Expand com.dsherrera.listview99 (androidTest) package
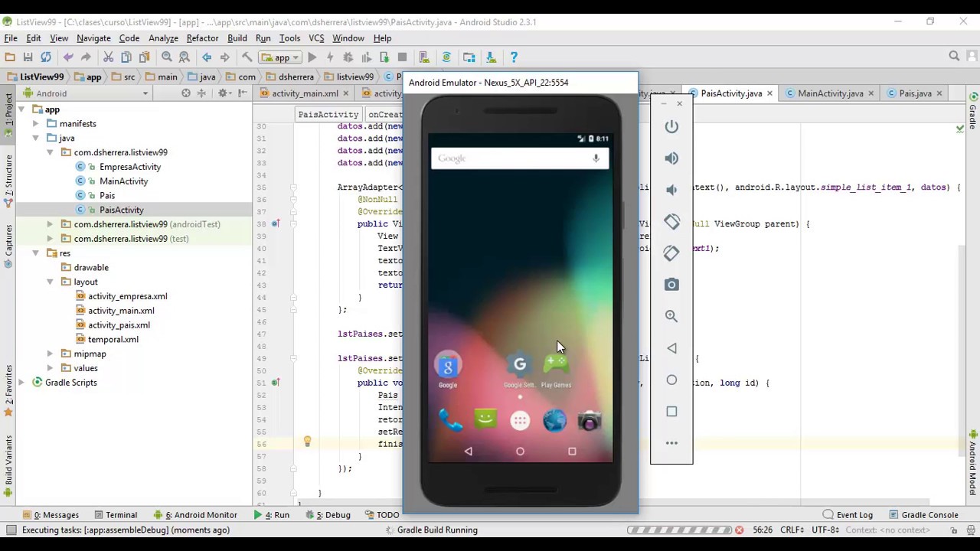The width and height of the screenshot is (980, 551). click(x=50, y=224)
